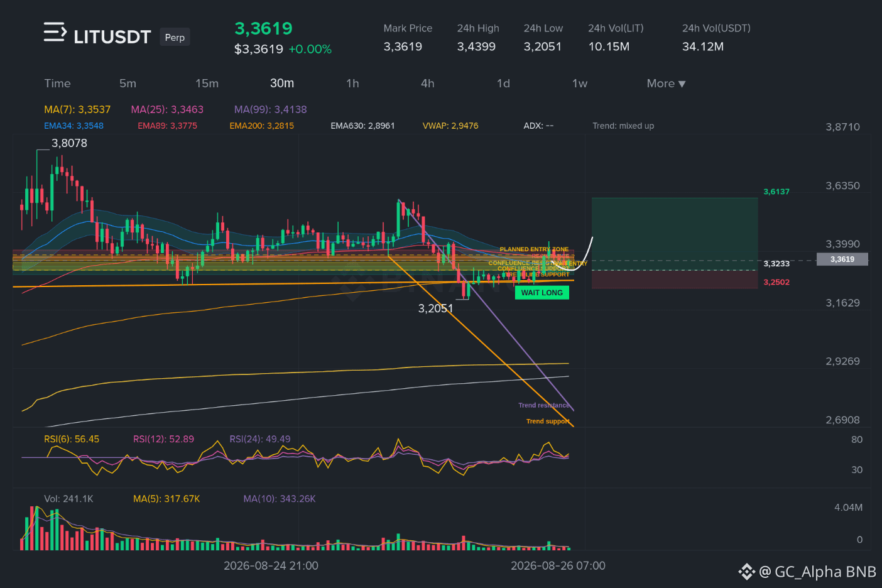Screen dimensions: 882x588
Task: Click the 3,2051 low marker on chart
Action: point(435,308)
